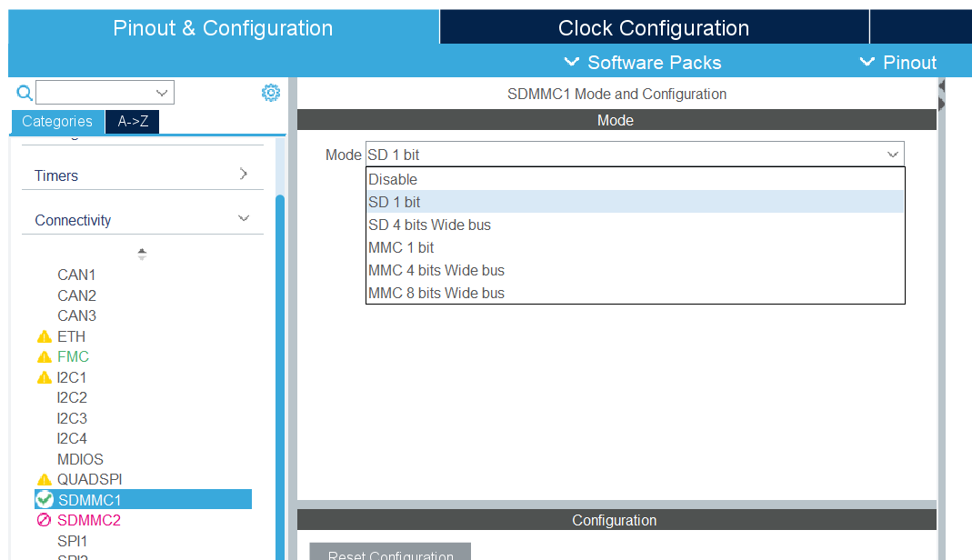Click the QUADSPI warning icon
Screen dimensions: 972x560
coord(45,480)
